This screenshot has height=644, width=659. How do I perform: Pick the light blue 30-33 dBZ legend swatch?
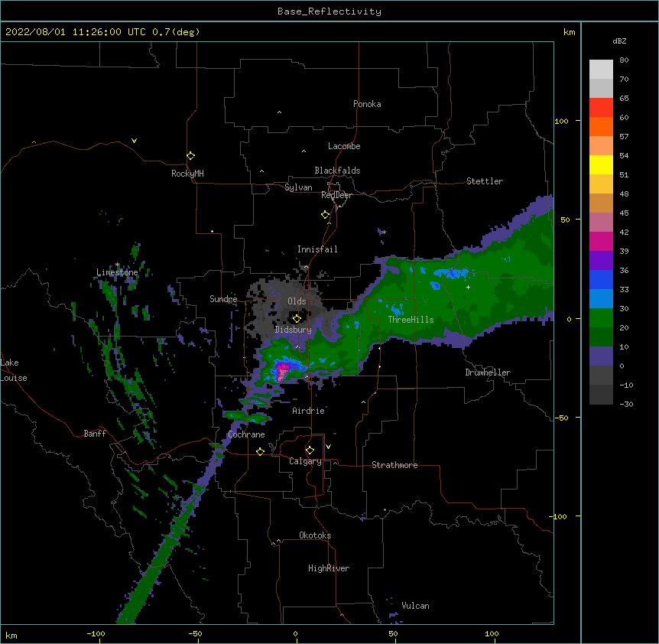[x=601, y=299]
